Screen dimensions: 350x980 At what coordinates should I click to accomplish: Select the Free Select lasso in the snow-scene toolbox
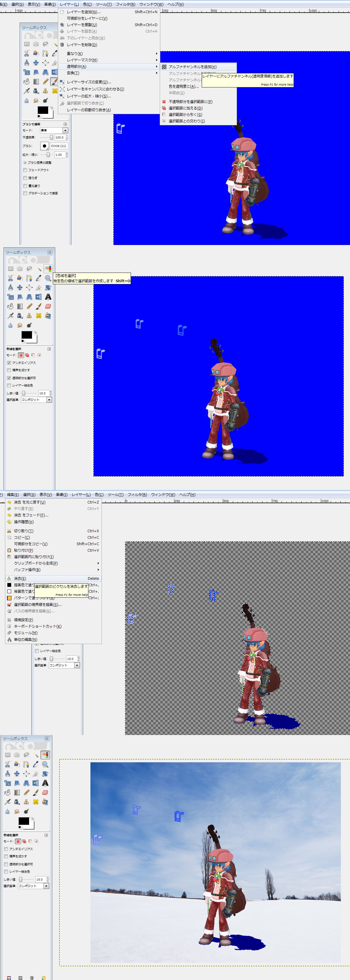(26, 755)
